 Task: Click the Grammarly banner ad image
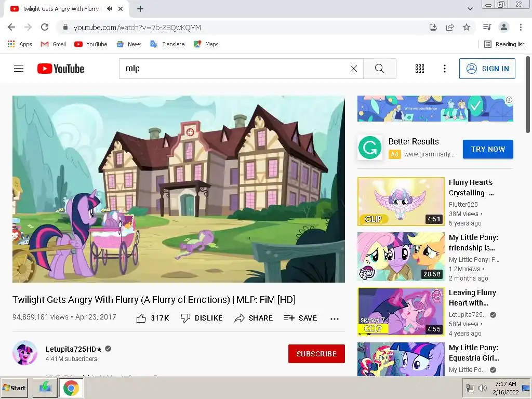point(435,109)
